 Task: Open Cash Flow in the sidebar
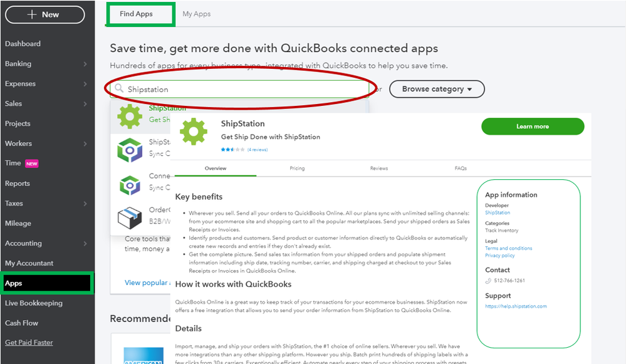[21, 323]
